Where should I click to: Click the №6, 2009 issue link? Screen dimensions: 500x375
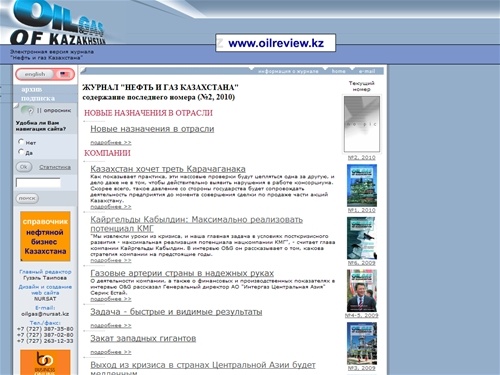pyautogui.click(x=362, y=263)
